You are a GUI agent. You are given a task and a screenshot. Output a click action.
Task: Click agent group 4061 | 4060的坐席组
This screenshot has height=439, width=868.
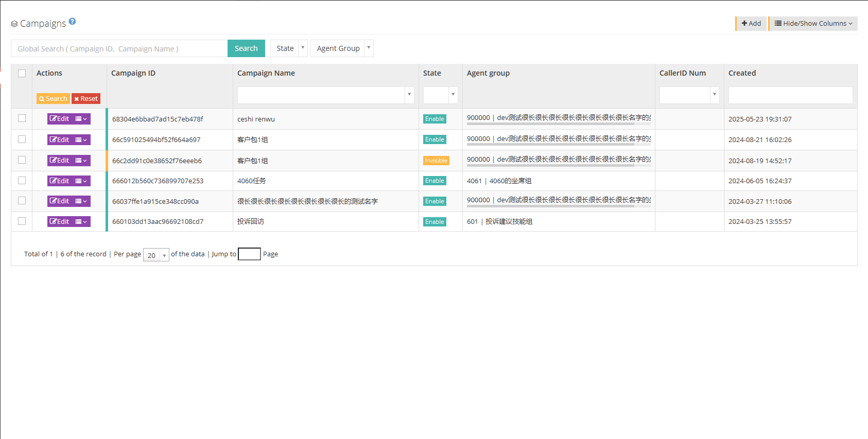pyautogui.click(x=499, y=181)
